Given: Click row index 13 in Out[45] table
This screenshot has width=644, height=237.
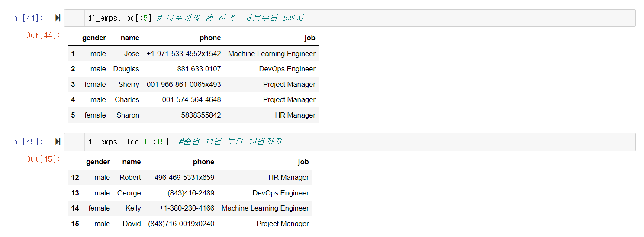Looking at the screenshot, I should click(75, 193).
